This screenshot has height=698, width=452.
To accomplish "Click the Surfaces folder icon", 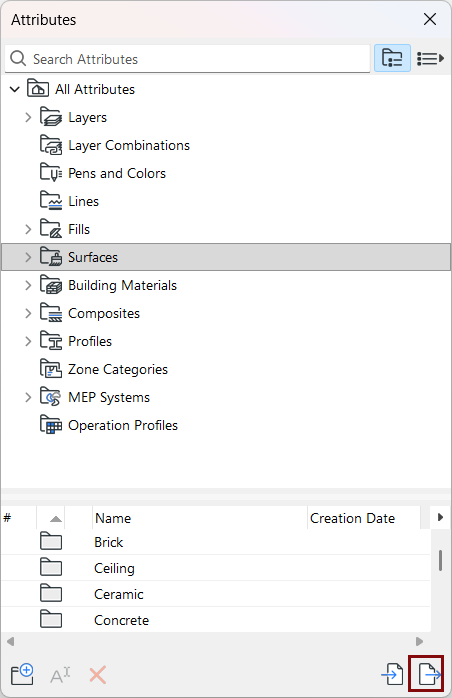I will point(51,256).
